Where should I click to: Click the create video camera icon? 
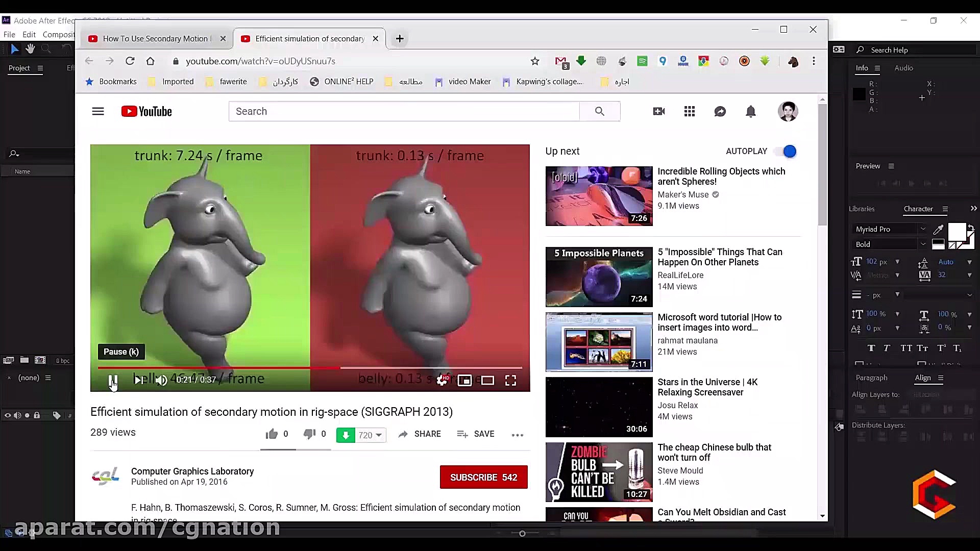point(658,111)
